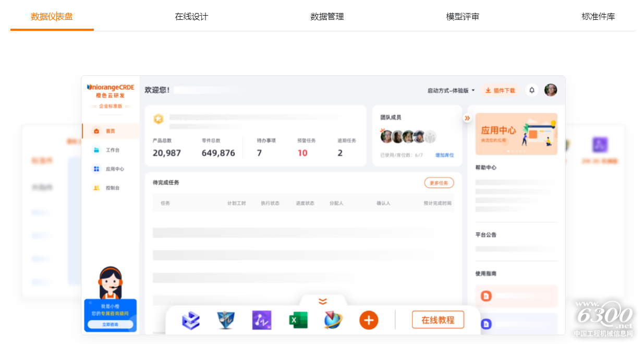Click the 更多任务 button
Image resolution: width=644 pixels, height=344 pixels.
(439, 183)
